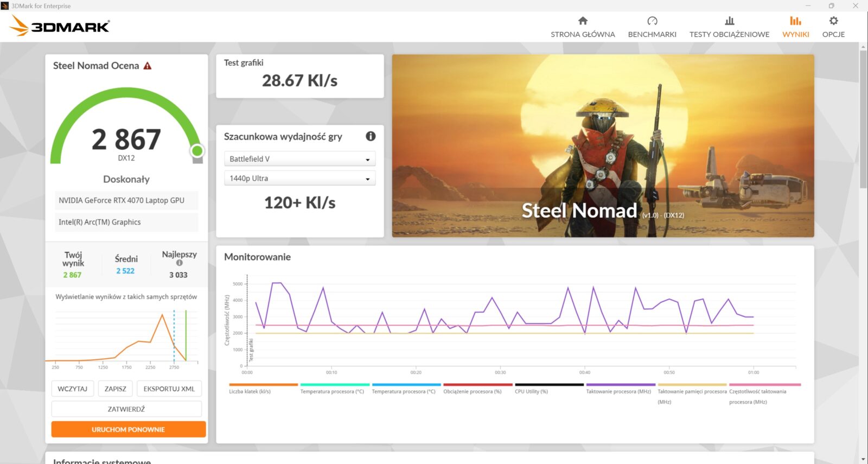Click the warning triangle beside Steel Nomad Ocena
This screenshot has height=464, width=868.
[x=148, y=66]
